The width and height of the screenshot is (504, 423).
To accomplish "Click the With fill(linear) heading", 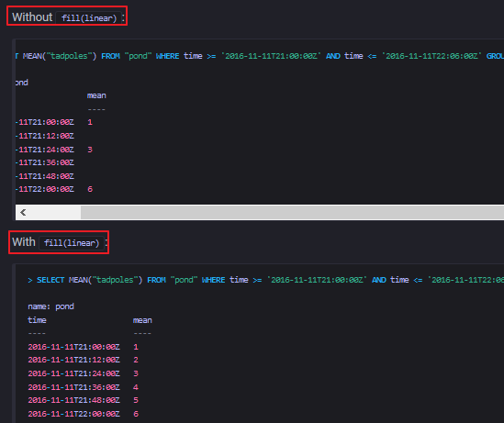I will (x=60, y=242).
